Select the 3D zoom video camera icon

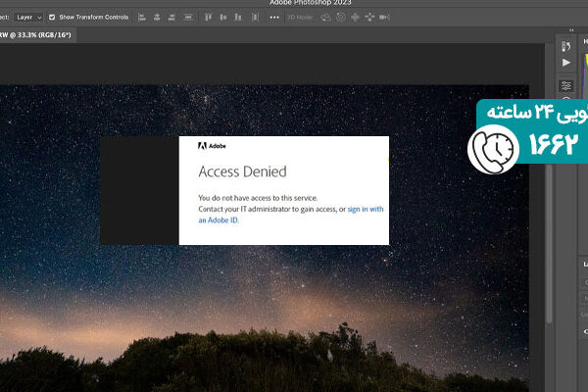[384, 18]
